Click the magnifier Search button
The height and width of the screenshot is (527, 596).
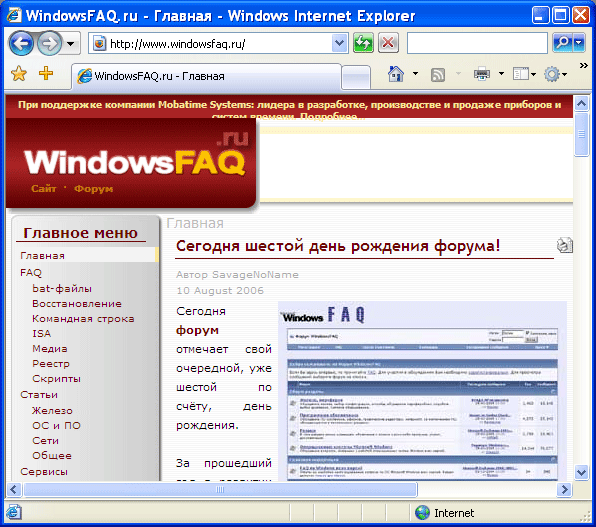pos(562,43)
